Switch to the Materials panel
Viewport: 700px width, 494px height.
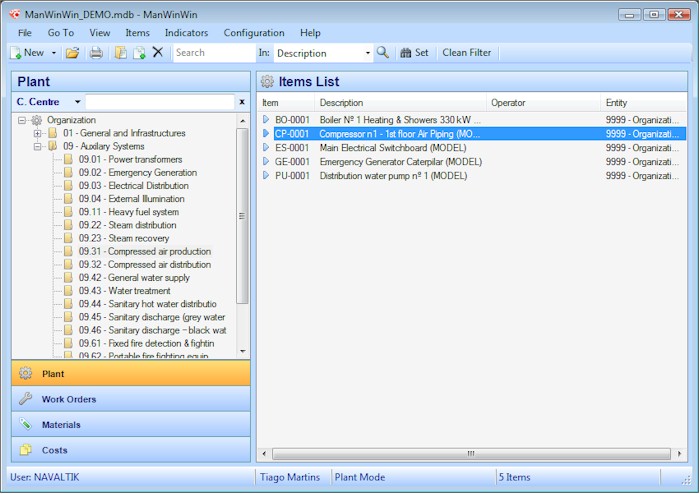(131, 424)
